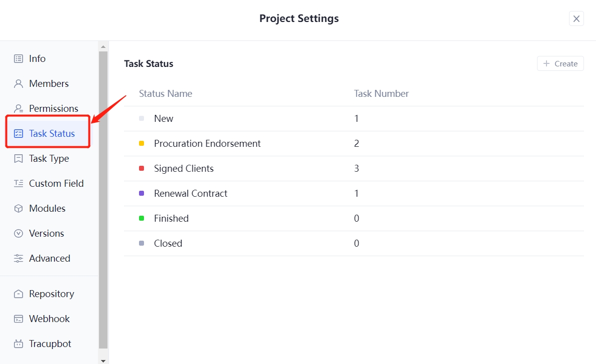Click the Modules cube icon
The width and height of the screenshot is (596, 364).
pyautogui.click(x=18, y=208)
